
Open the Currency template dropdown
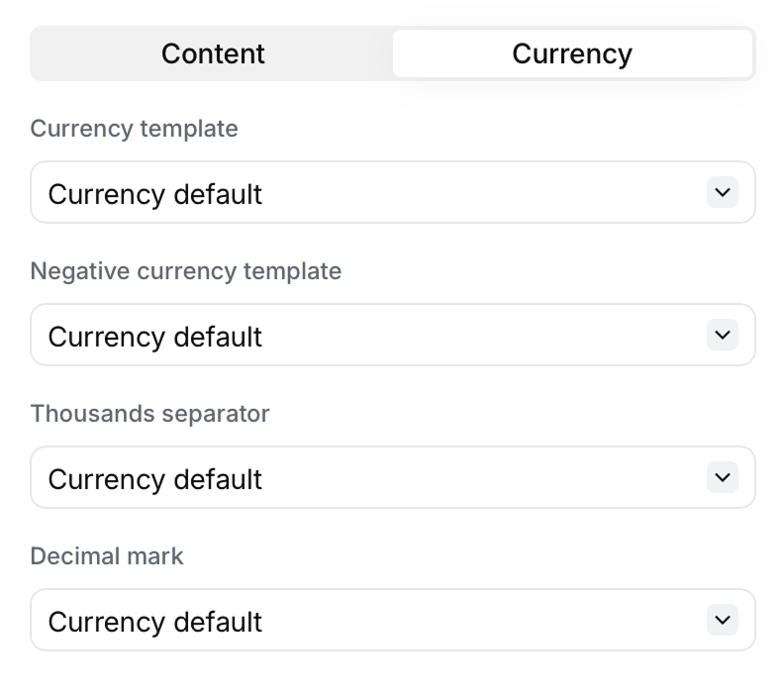coord(393,193)
